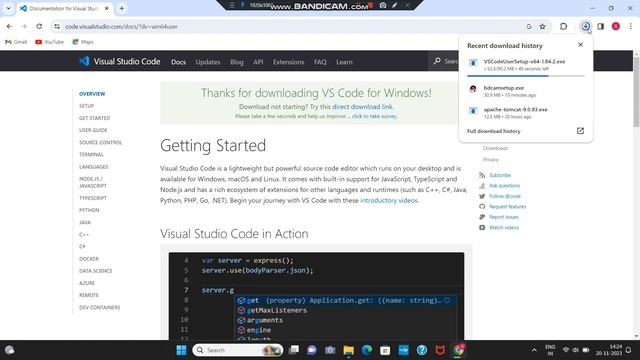Open Windows Start menu
Viewport: 640px width, 360px height.
pos(181,350)
